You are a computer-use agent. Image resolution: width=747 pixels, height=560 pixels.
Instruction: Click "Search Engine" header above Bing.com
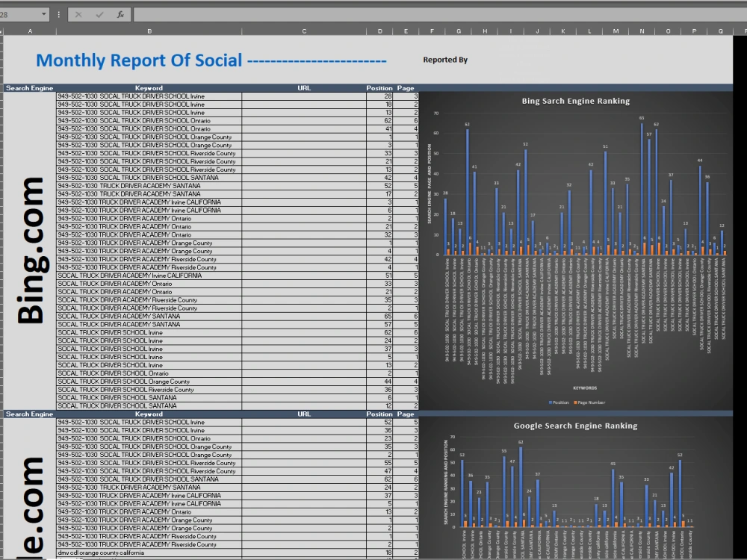point(30,88)
